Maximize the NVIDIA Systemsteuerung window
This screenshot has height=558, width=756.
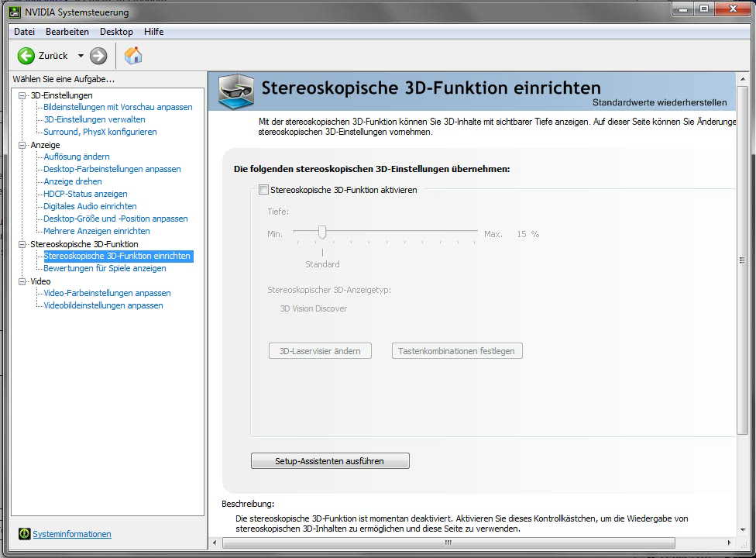tap(704, 9)
